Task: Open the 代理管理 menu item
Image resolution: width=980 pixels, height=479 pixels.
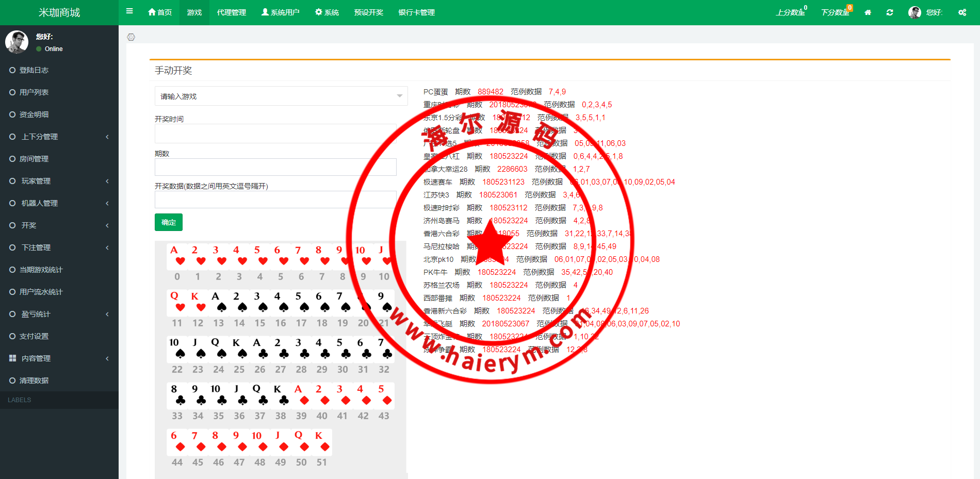Action: pyautogui.click(x=231, y=12)
